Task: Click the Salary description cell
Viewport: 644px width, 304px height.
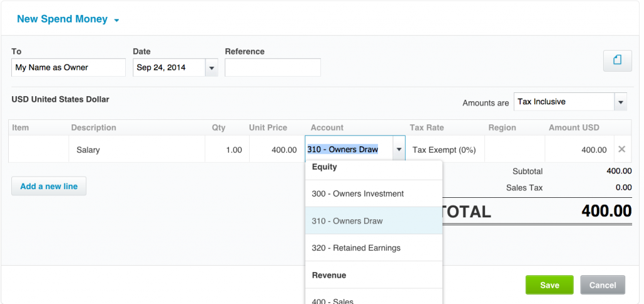Action: tap(136, 149)
